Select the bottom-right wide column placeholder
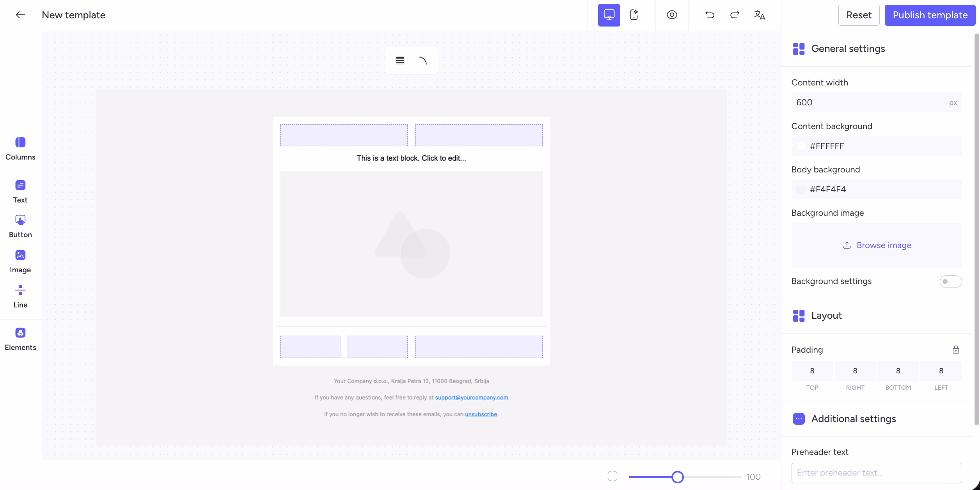This screenshot has width=980, height=490. 479,347
